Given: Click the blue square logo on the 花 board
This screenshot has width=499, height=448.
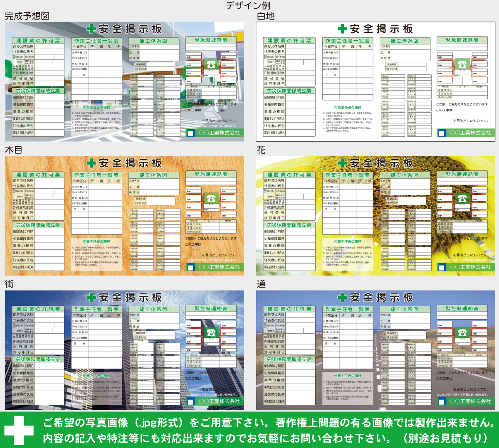Looking at the screenshot, I should point(442,267).
